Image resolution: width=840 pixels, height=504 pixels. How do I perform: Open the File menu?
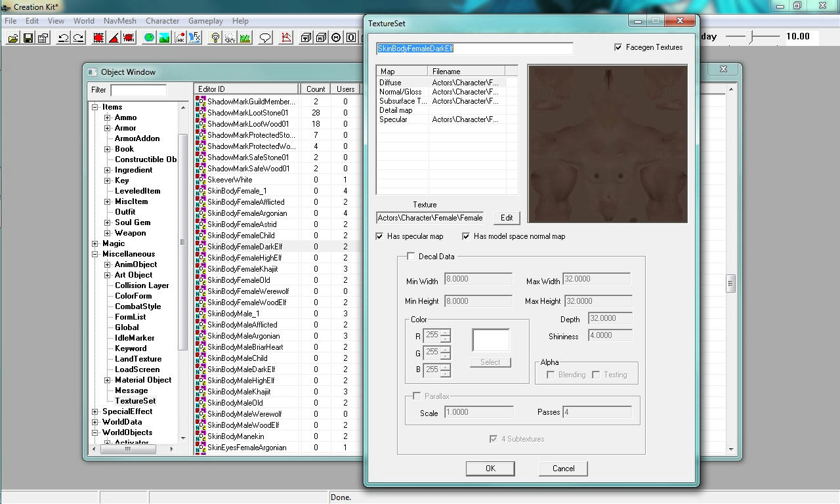tap(10, 21)
